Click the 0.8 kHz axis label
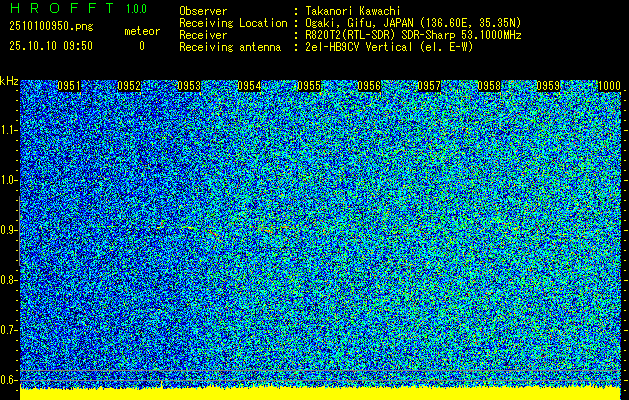 click(x=8, y=280)
